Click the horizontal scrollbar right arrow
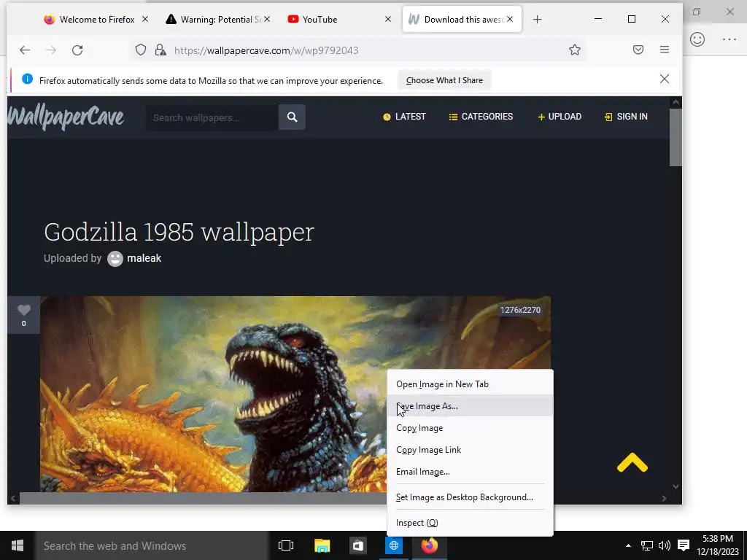Image resolution: width=747 pixels, height=560 pixels. (664, 499)
